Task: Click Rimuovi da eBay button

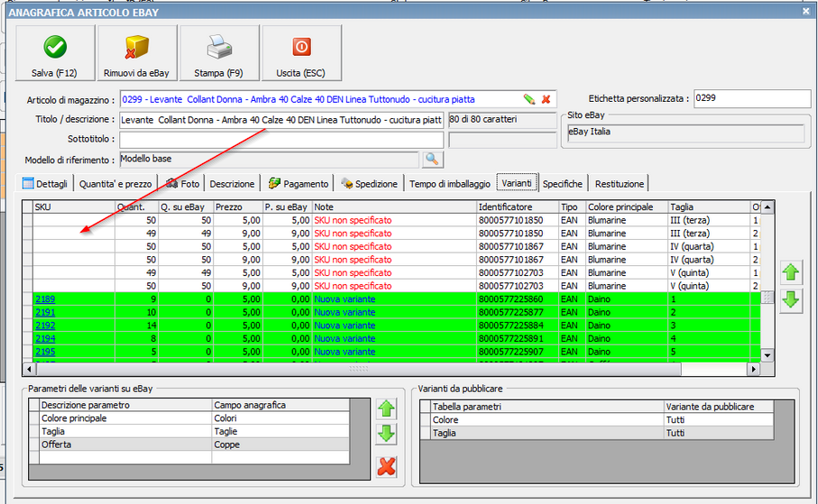Action: pos(137,52)
